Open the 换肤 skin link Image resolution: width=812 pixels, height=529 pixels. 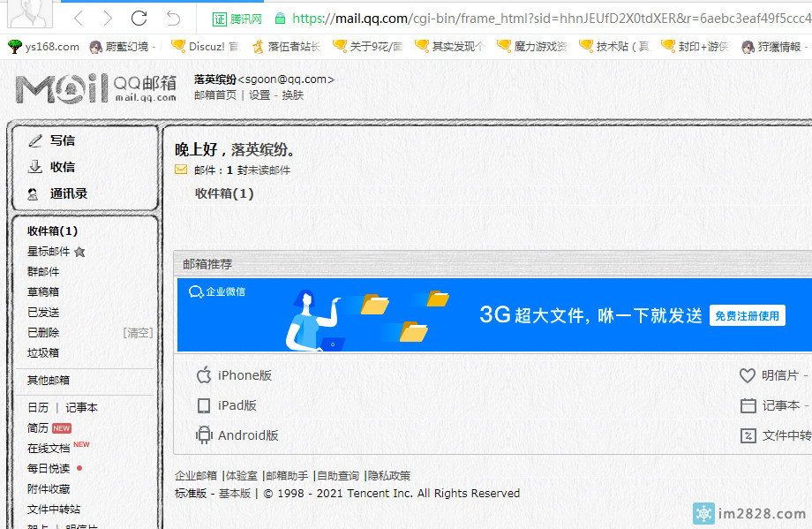pyautogui.click(x=293, y=95)
